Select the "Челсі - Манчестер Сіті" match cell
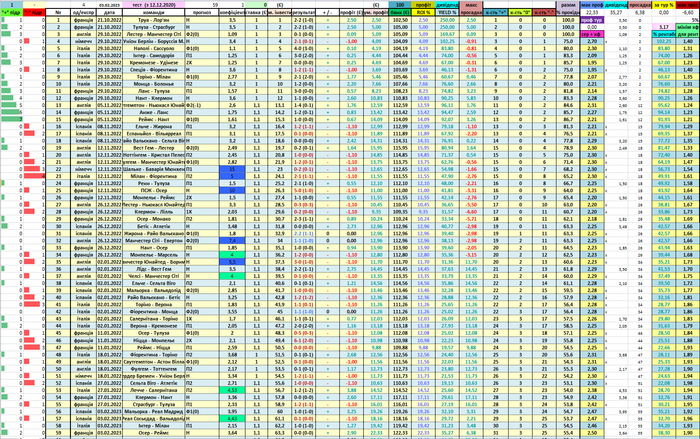The width and height of the screenshot is (700, 439). 154,276
